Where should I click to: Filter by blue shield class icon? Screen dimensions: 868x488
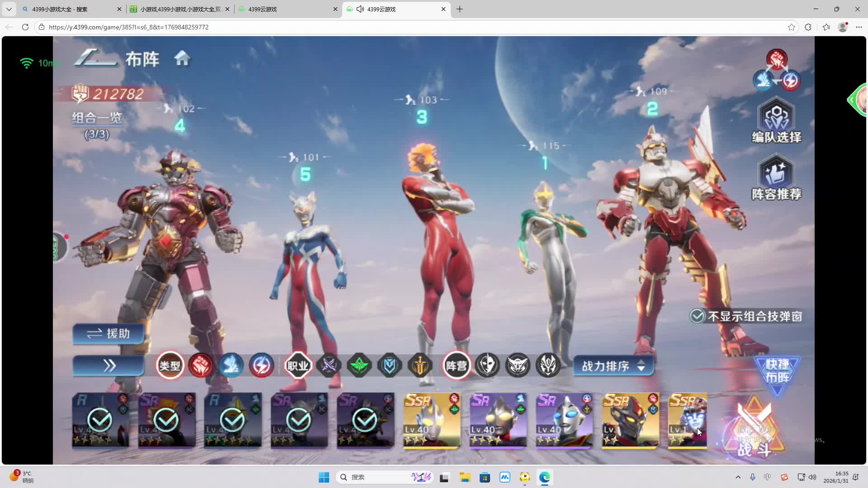390,365
